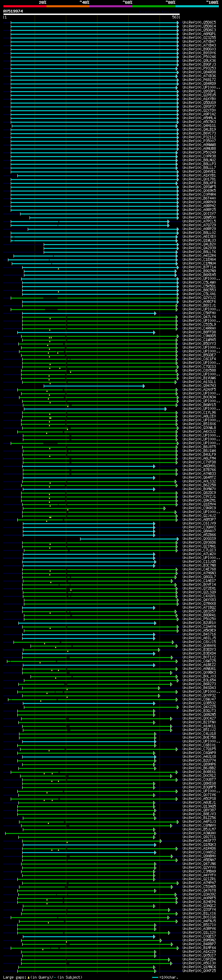Select hit UniRef100_C7LQI3
Image resolution: width=222 pixels, height=980 pixels.
coord(199,550)
